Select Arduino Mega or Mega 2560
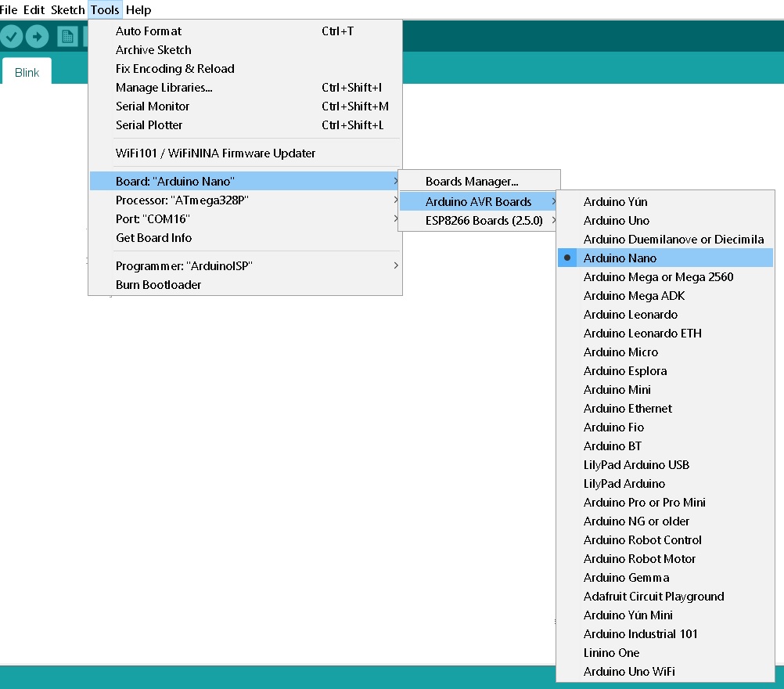The image size is (784, 689). tap(665, 276)
